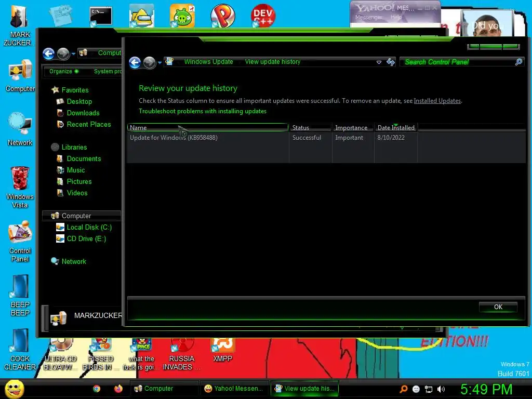
Task: Click the 8/10/2022 date cell
Action: tap(391, 137)
